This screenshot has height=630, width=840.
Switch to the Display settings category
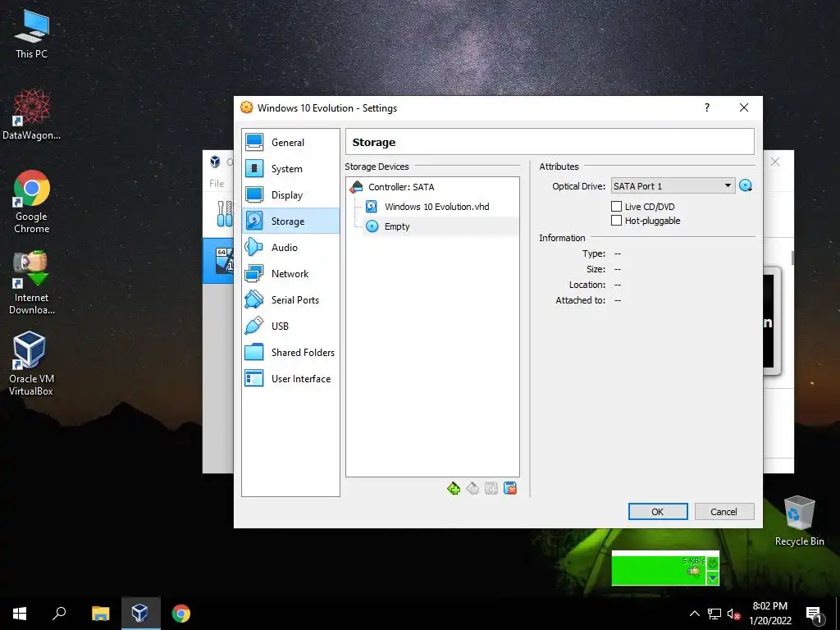[290, 195]
